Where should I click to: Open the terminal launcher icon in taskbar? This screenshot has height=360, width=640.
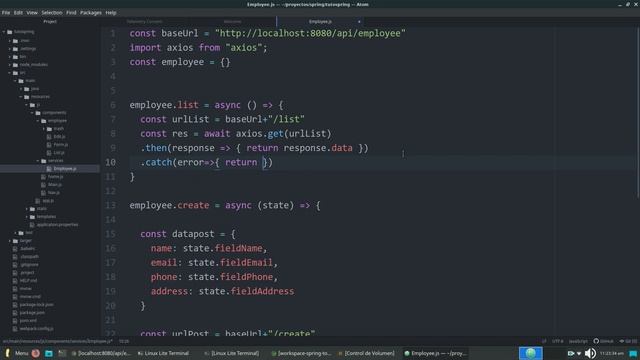coord(62,353)
